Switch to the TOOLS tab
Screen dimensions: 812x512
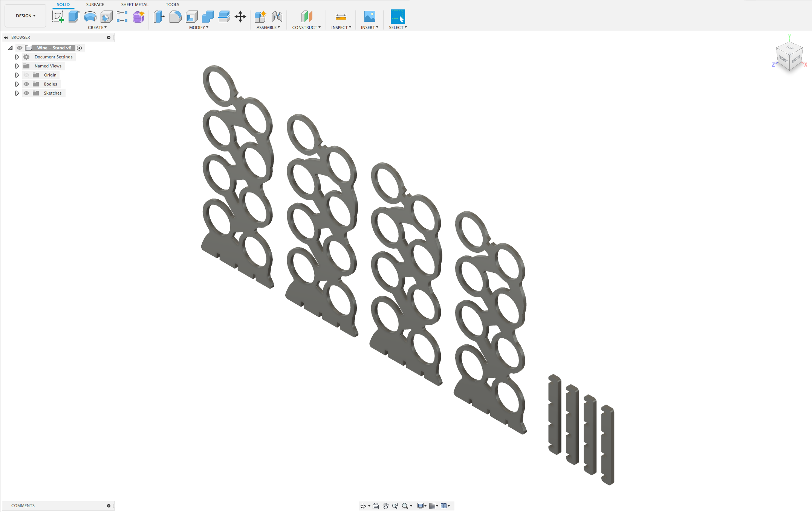[x=173, y=5]
